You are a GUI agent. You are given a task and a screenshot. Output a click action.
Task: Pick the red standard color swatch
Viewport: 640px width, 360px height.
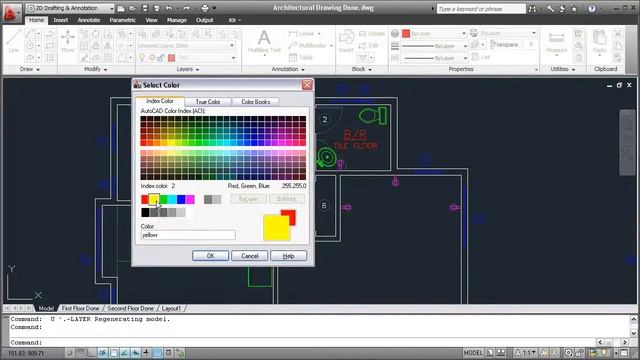click(x=144, y=199)
